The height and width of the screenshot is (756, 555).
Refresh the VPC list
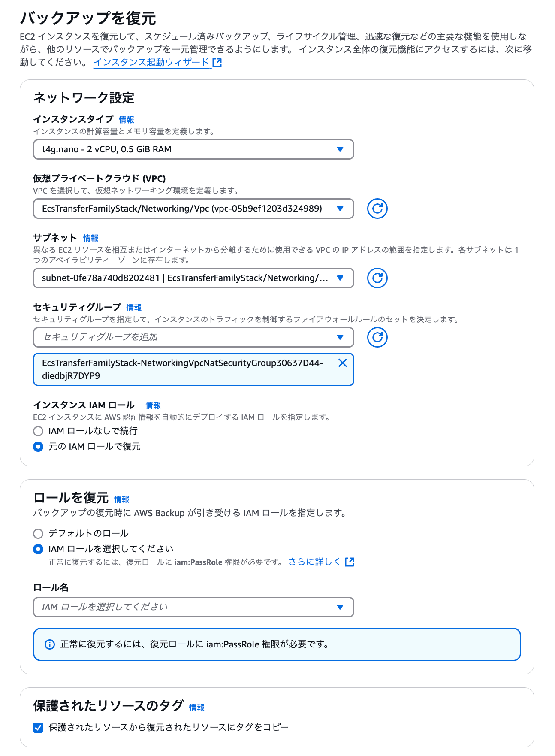[377, 209]
